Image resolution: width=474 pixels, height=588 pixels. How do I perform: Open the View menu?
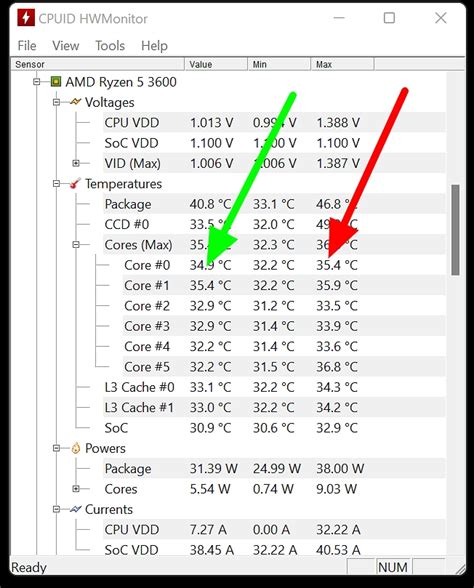tap(66, 46)
